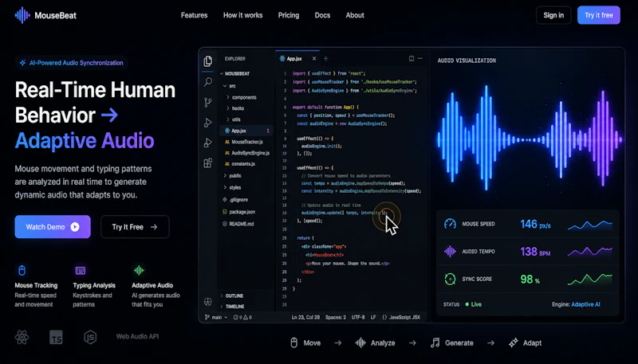Image resolution: width=638 pixels, height=364 pixels.
Task: Click the Sign in button
Action: [553, 15]
